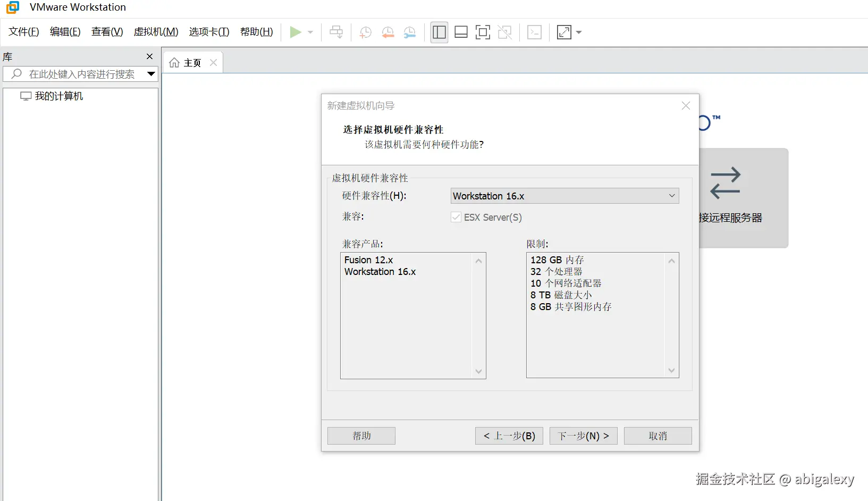The height and width of the screenshot is (501, 868).
Task: Enable the ESX Server(S) checkbox
Action: 456,217
